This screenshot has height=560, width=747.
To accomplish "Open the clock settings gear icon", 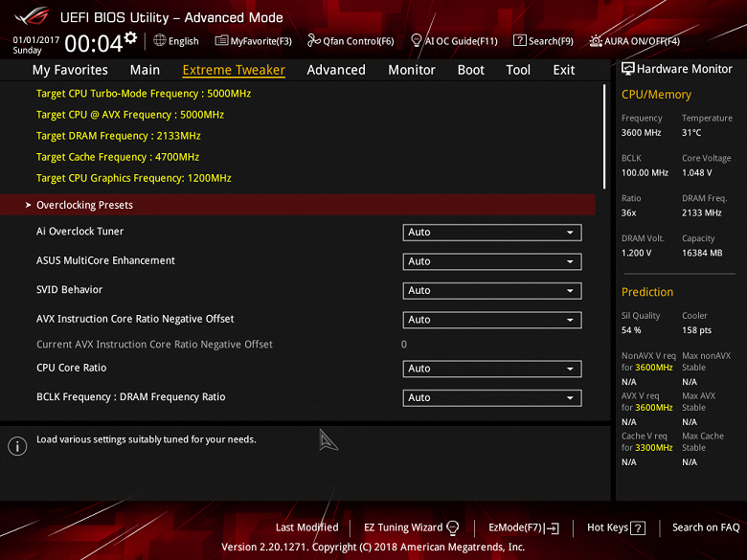I will pos(130,37).
